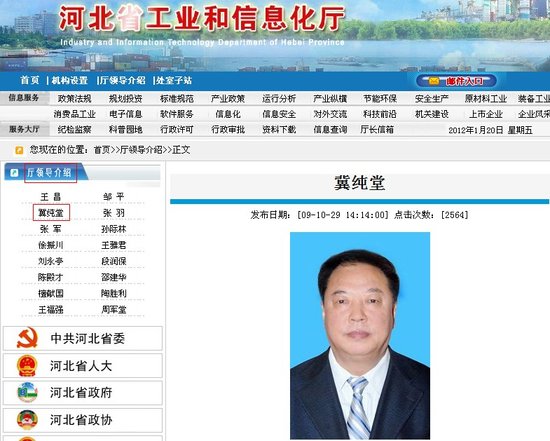Click the 厅领导介绍 sidebar header icon
The height and width of the screenshot is (441, 550).
tap(14, 173)
